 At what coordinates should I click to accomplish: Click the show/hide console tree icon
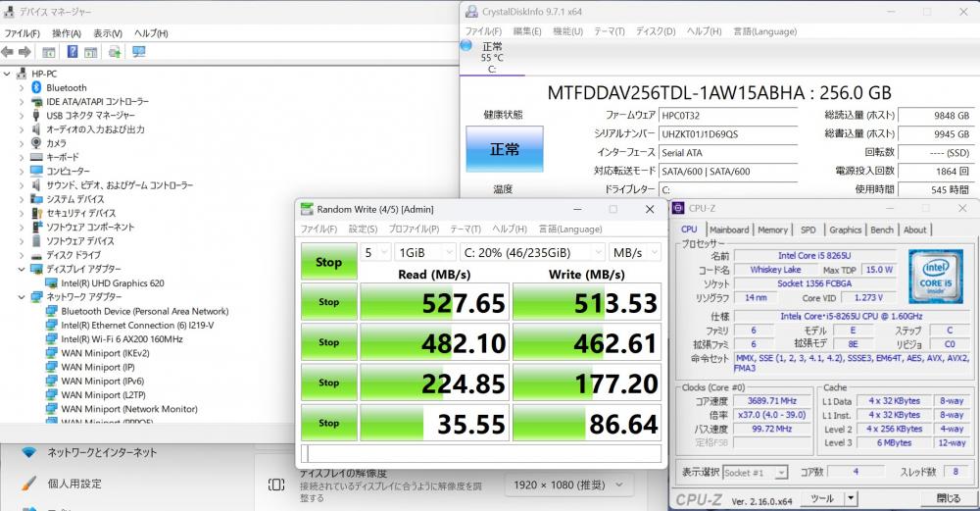[48, 52]
